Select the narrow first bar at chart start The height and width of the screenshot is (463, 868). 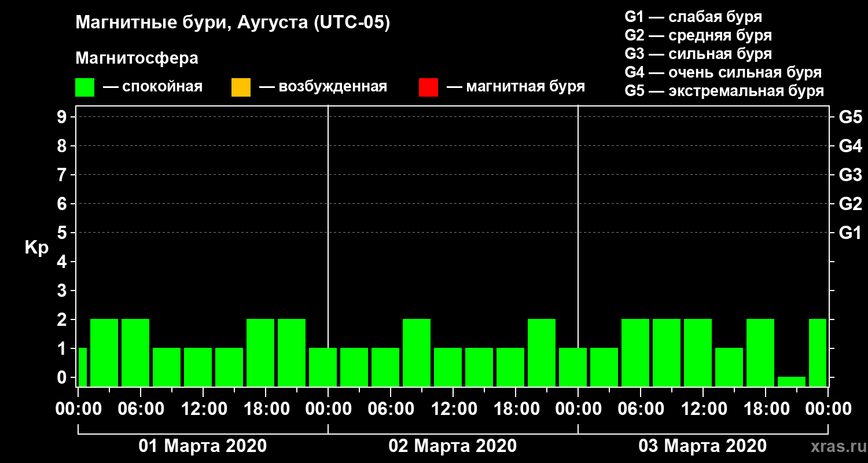(x=82, y=367)
